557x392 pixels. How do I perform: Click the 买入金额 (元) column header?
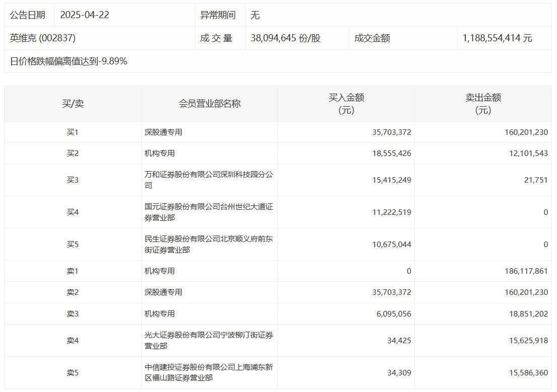tap(346, 104)
